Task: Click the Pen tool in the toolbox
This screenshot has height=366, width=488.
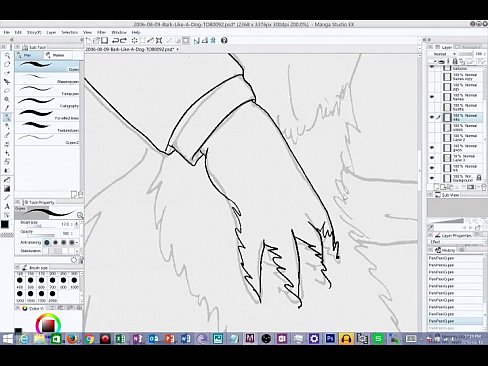Action: pos(7,117)
